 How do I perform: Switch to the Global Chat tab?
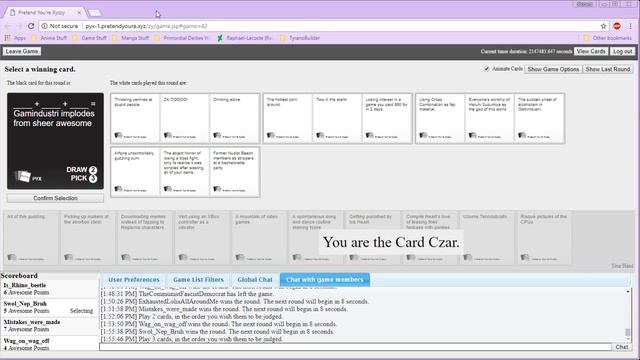click(255, 280)
